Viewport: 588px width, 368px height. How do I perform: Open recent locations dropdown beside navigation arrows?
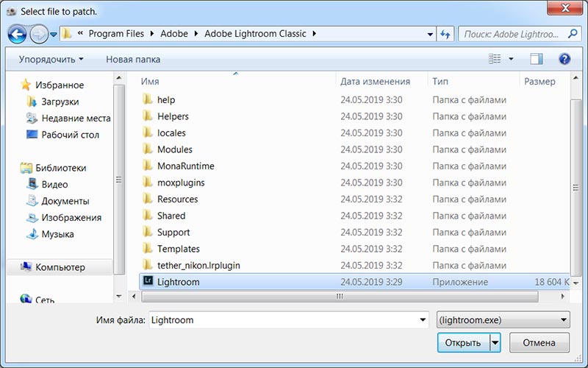(x=54, y=35)
